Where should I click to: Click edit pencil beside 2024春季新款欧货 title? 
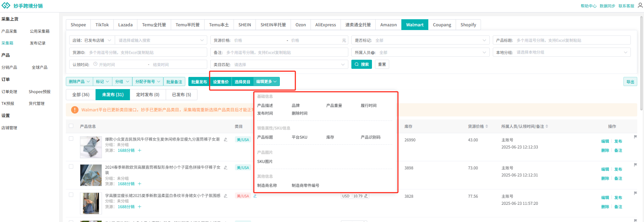coord(225,167)
